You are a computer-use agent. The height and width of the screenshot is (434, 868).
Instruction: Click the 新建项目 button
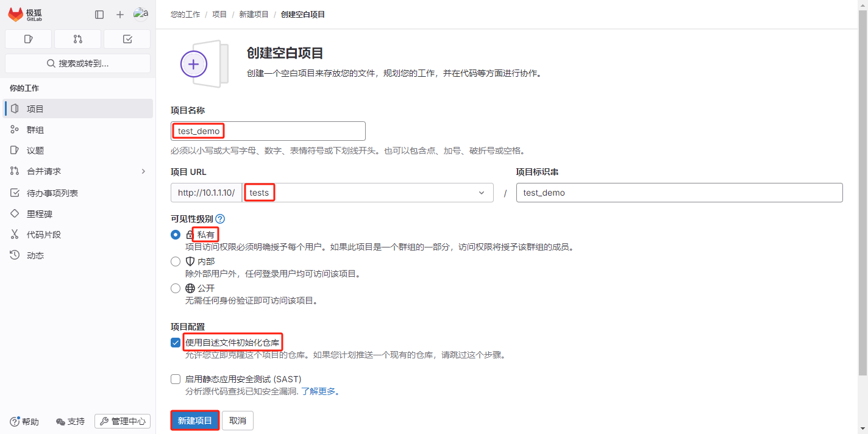pos(195,421)
